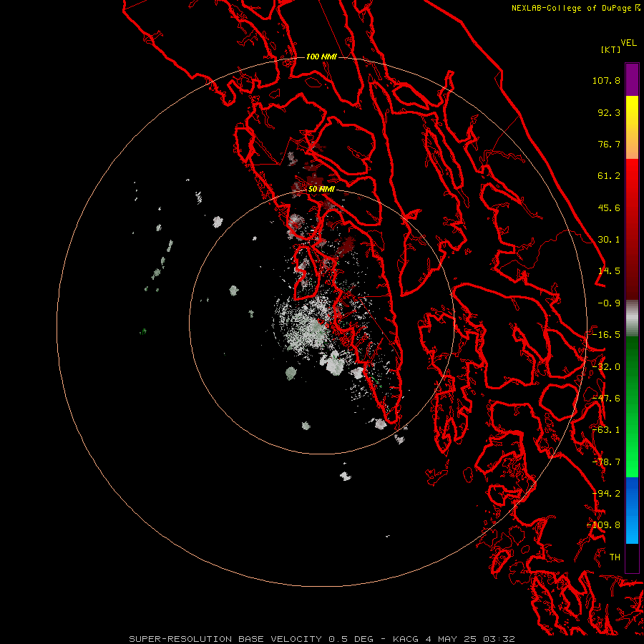The height and width of the screenshot is (644, 644).
Task: Pick the blue segment of the velocity color bar
Action: [x=632, y=510]
